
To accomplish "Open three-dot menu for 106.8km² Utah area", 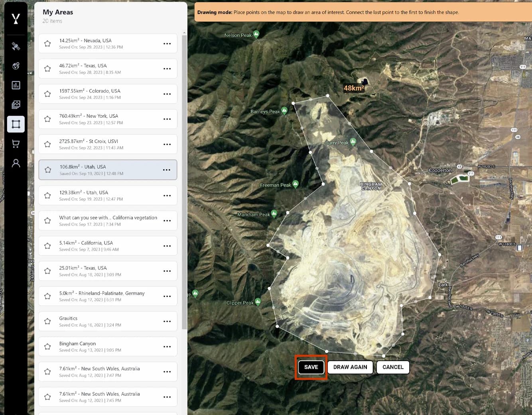I will click(167, 170).
